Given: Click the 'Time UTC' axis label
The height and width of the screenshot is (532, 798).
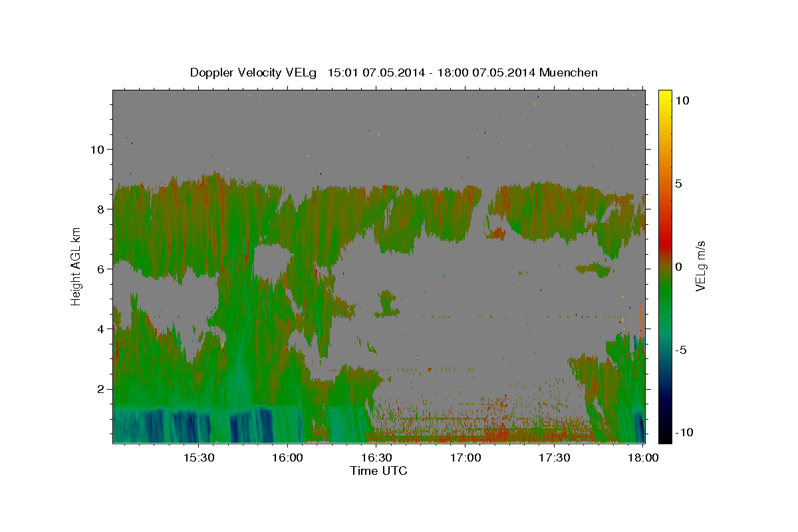Looking at the screenshot, I should pos(378,471).
